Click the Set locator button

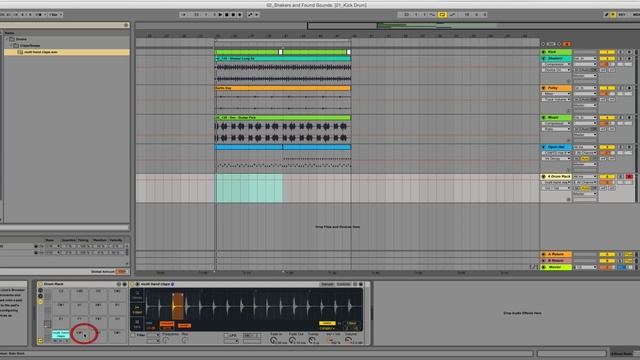coord(551,44)
